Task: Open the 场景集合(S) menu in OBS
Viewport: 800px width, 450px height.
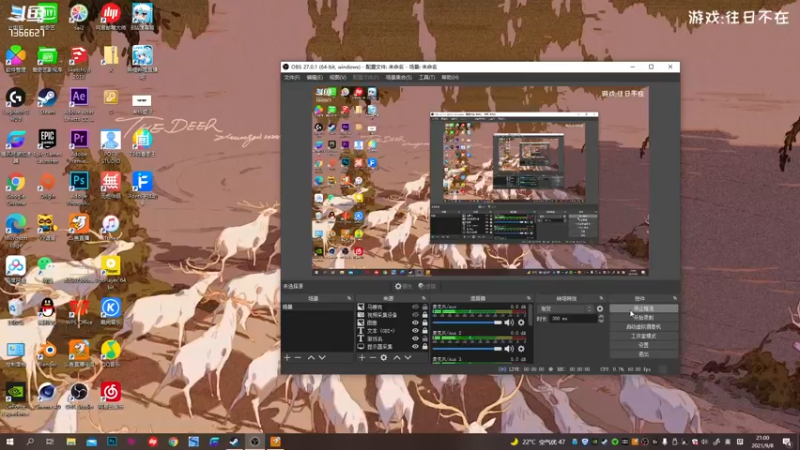Action: coord(398,78)
